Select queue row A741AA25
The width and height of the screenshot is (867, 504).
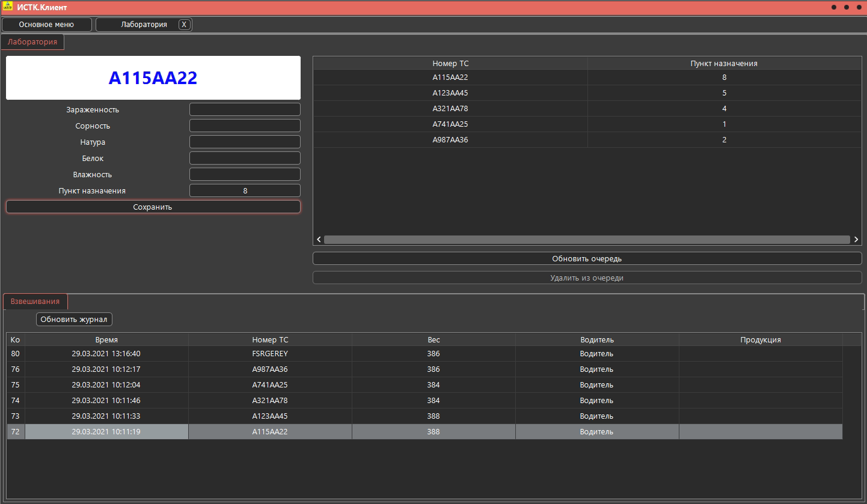pos(587,124)
